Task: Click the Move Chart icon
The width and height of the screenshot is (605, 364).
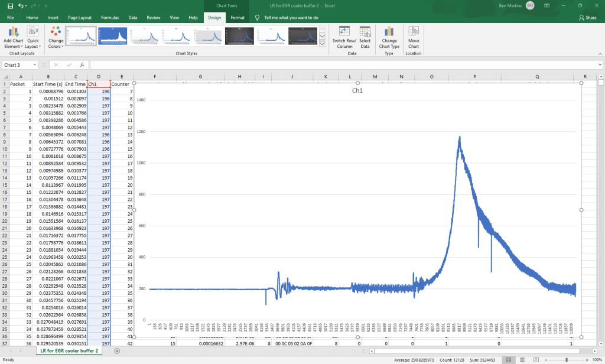Action: pyautogui.click(x=413, y=37)
